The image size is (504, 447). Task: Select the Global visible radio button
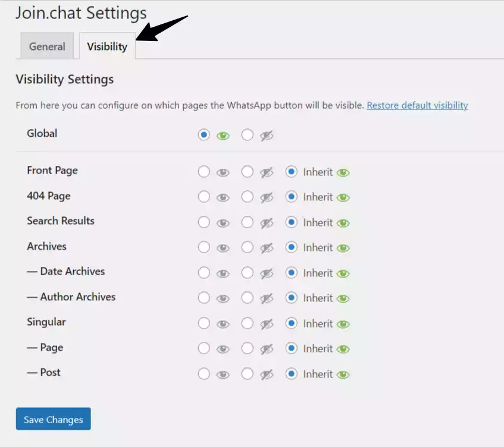pyautogui.click(x=204, y=134)
